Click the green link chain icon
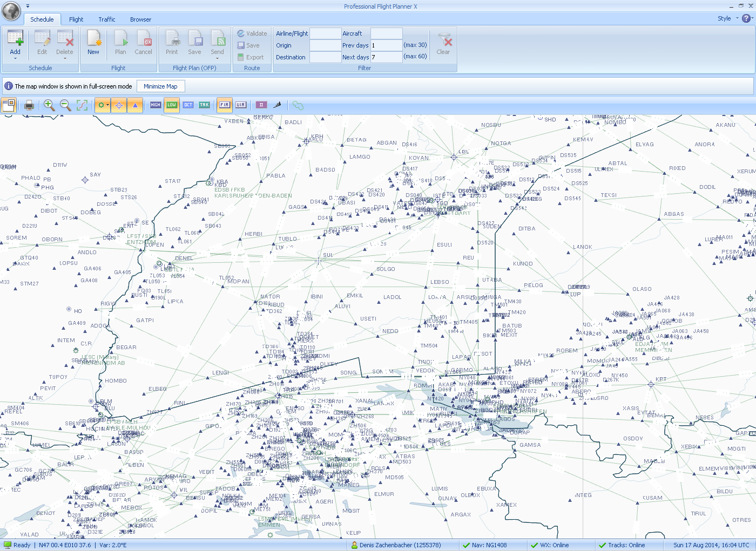This screenshot has height=551, width=756. 298,105
